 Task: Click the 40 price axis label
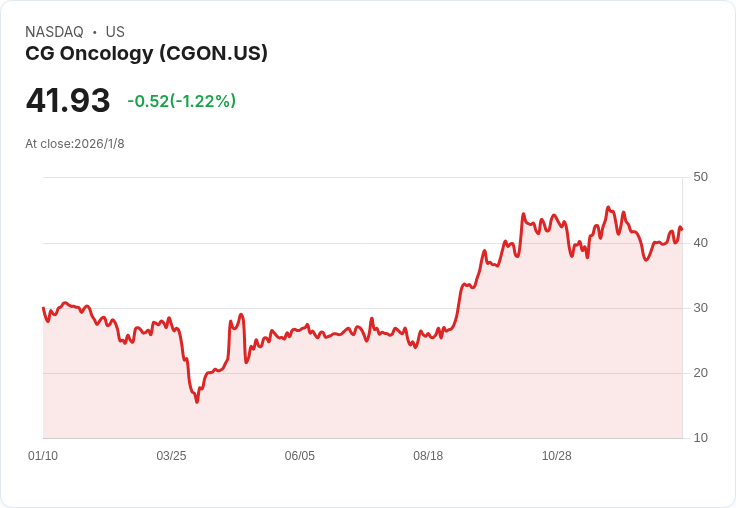click(x=700, y=243)
